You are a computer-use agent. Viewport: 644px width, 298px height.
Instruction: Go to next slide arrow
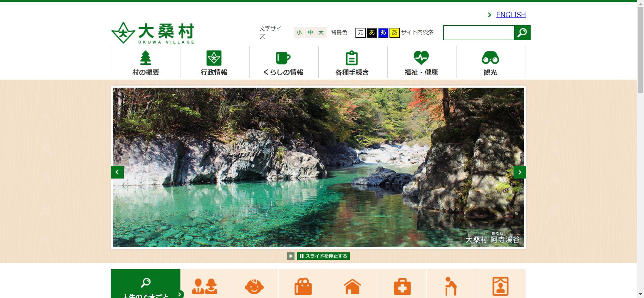tap(520, 172)
